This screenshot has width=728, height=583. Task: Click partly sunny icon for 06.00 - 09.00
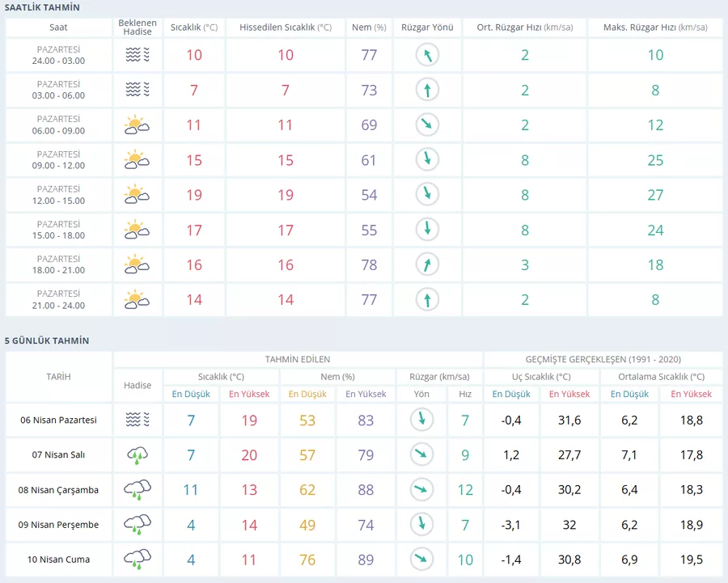[138, 125]
